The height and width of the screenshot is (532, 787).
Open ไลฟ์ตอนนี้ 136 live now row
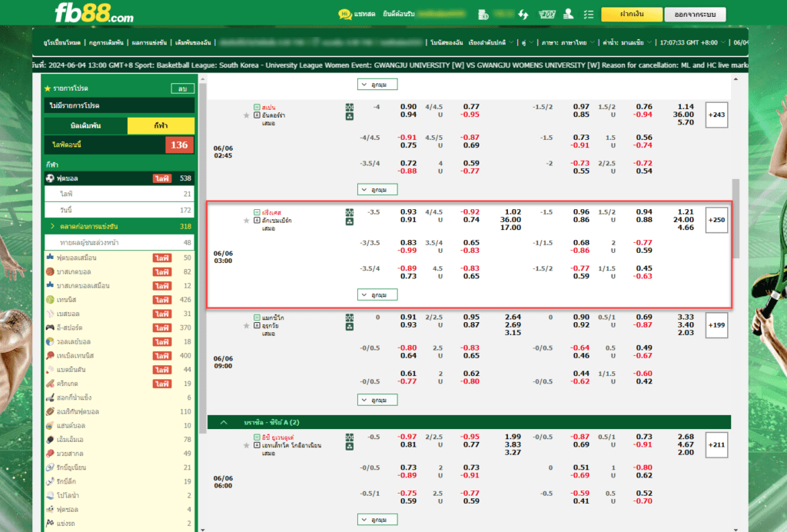119,145
